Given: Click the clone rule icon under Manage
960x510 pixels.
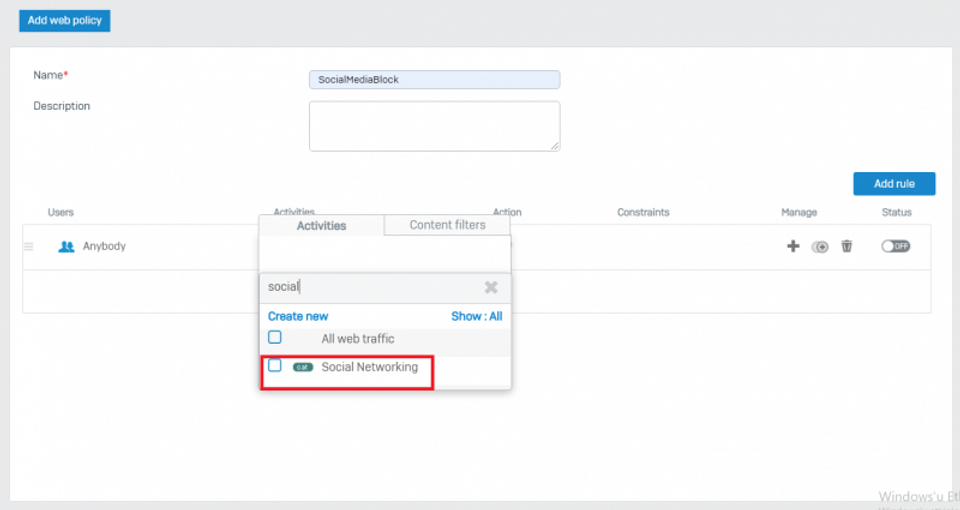Looking at the screenshot, I should point(820,247).
